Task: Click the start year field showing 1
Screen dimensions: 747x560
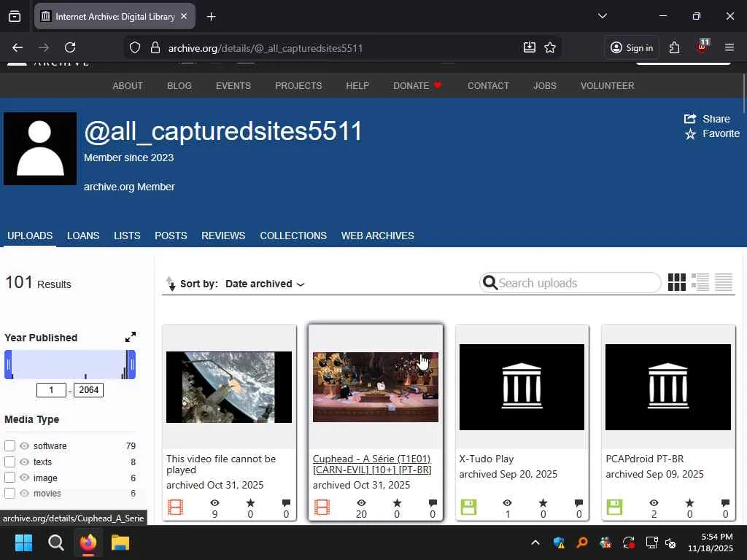Action: [x=52, y=390]
